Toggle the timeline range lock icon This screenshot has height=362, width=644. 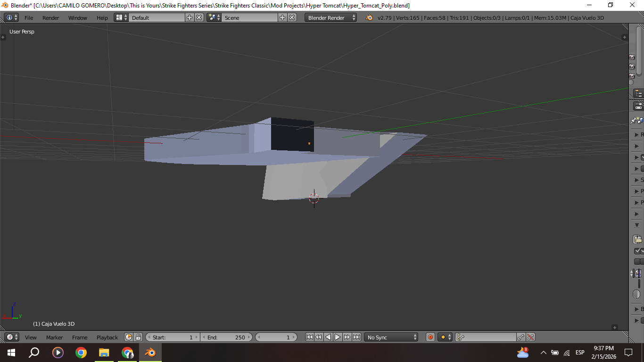coord(138,337)
